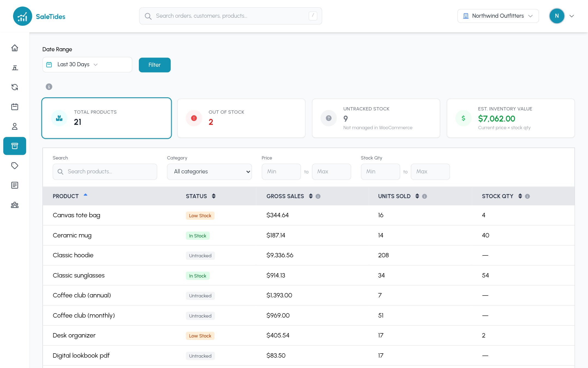Select the Total Products card
Viewport: 588px width, 368px height.
[107, 118]
